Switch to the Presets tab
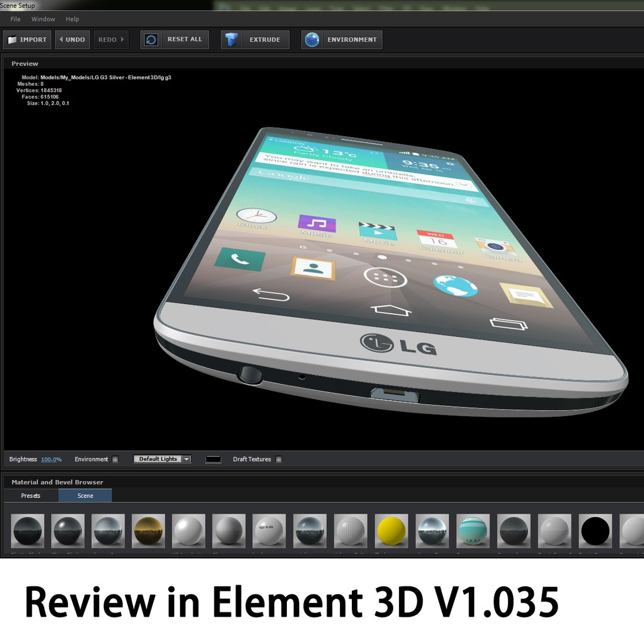644x644 pixels. coord(31,496)
